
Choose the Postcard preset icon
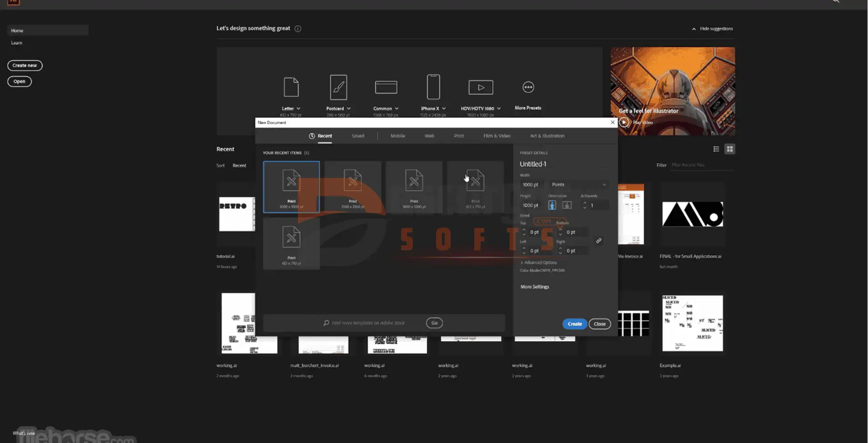pos(338,87)
